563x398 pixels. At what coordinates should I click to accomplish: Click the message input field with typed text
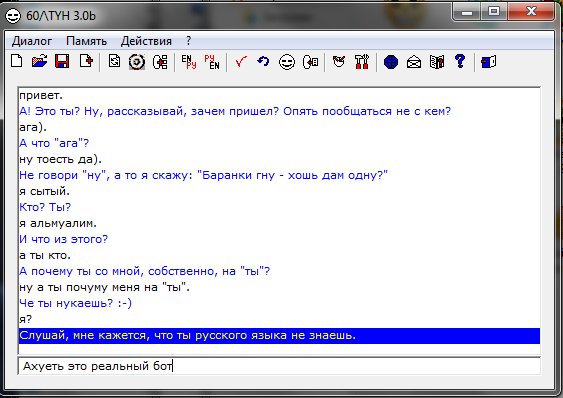click(279, 366)
